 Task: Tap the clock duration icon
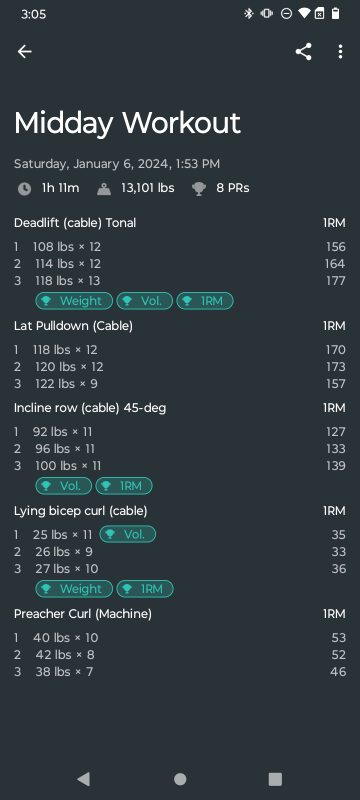[x=24, y=189]
